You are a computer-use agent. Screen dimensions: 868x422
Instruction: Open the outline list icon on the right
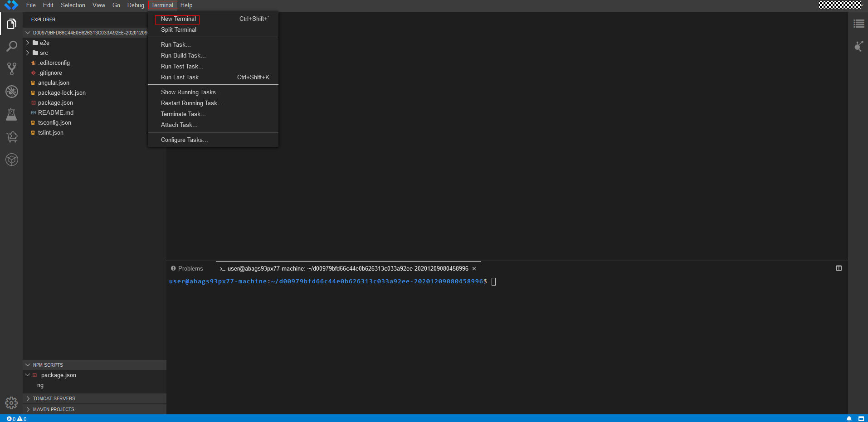pyautogui.click(x=858, y=24)
